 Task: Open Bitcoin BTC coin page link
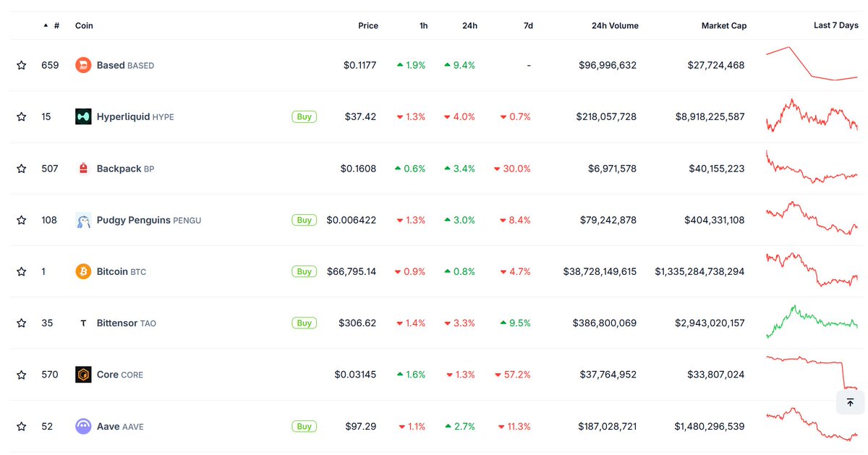pyautogui.click(x=122, y=271)
